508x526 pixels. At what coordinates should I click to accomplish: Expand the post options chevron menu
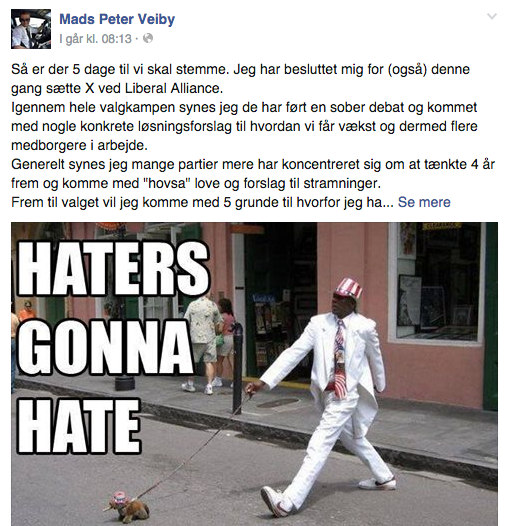pyautogui.click(x=492, y=16)
